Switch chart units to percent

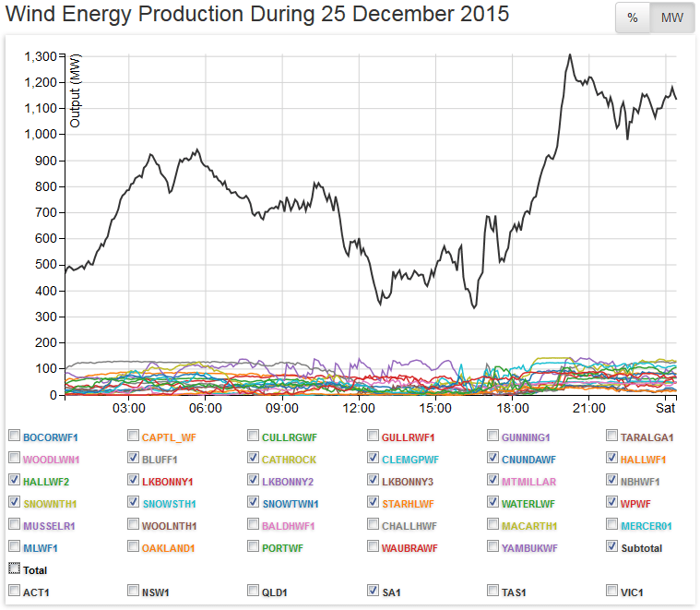coord(633,18)
